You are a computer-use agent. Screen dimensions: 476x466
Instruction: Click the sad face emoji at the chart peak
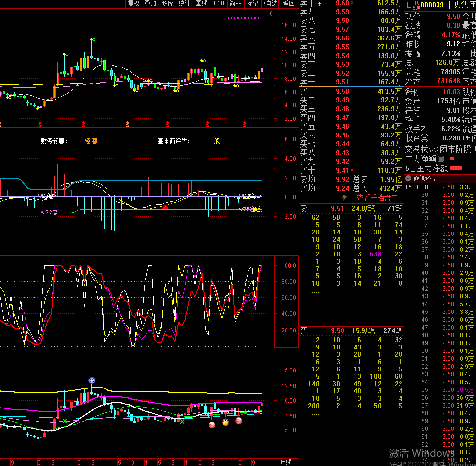click(91, 380)
